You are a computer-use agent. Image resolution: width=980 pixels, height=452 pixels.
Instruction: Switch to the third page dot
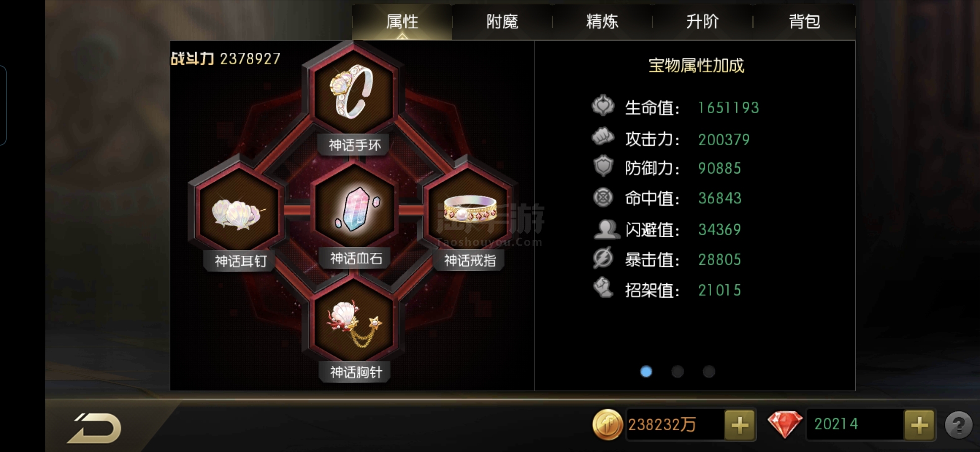point(709,371)
